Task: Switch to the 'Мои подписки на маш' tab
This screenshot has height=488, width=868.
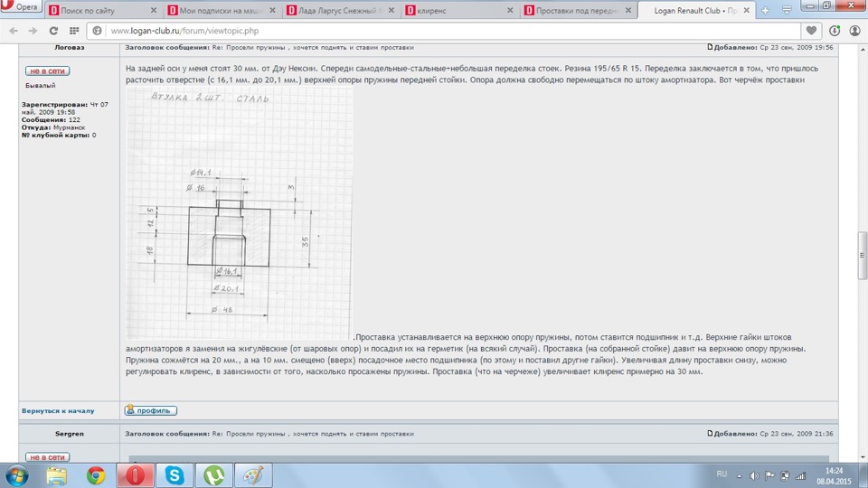Action: coord(222,11)
